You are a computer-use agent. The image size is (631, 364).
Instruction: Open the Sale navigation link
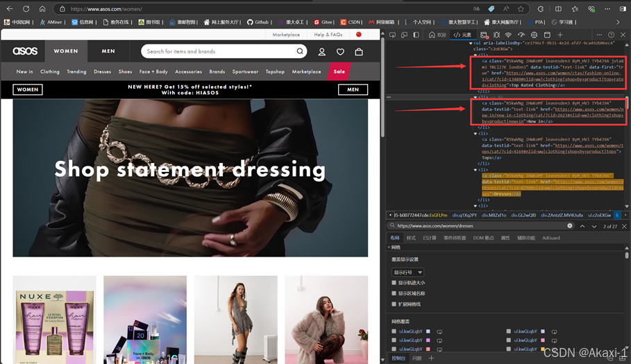click(x=339, y=71)
